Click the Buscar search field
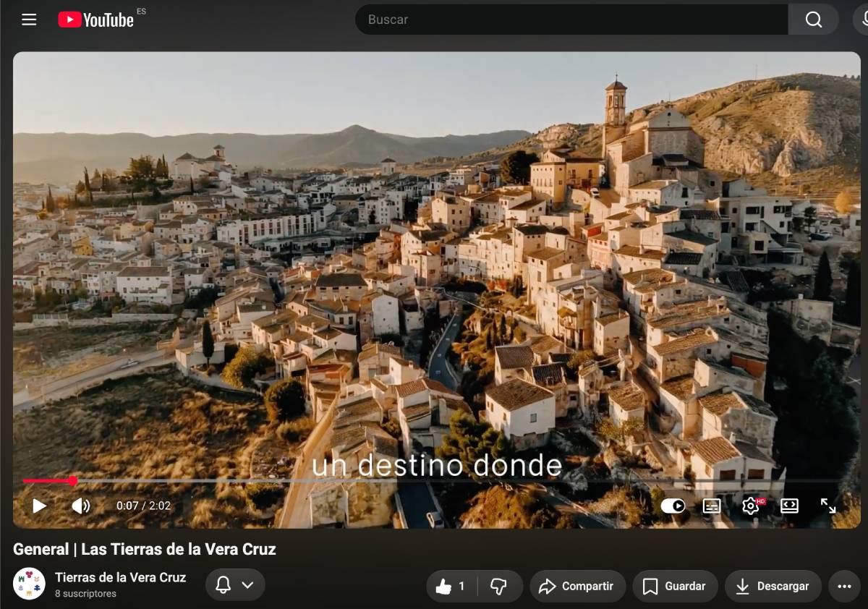The width and height of the screenshot is (868, 609). pos(571,20)
